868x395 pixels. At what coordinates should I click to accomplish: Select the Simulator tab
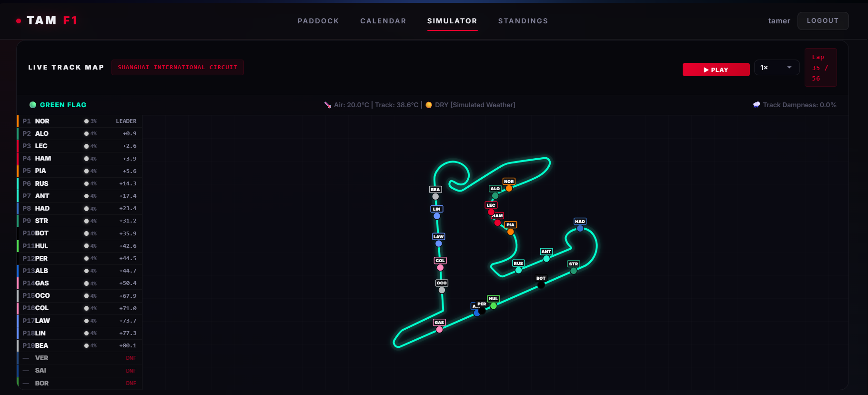(x=452, y=21)
